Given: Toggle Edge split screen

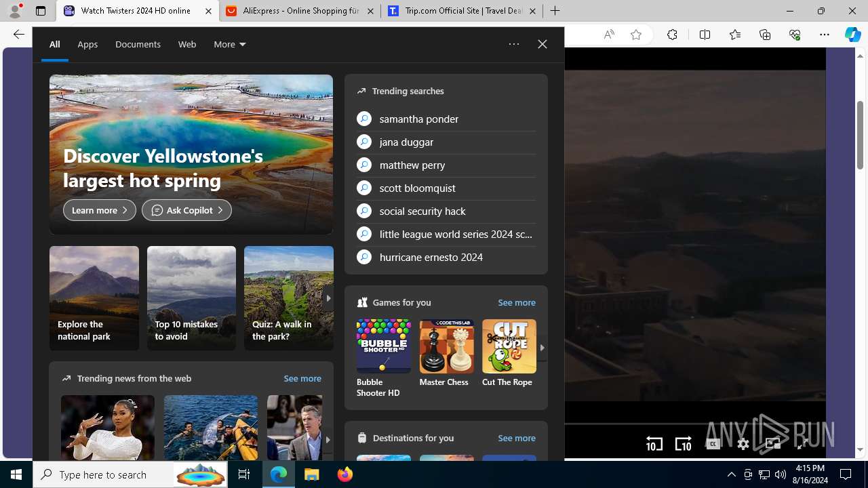Looking at the screenshot, I should point(705,35).
